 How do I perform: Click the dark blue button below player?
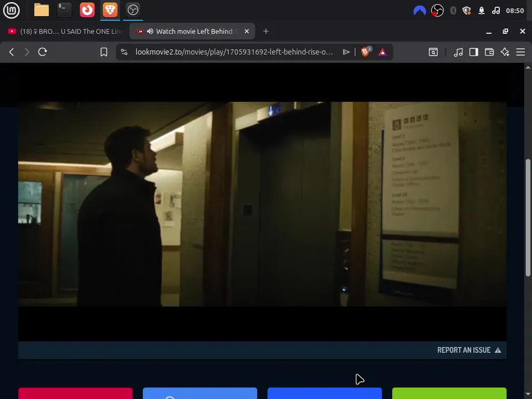tap(325, 393)
